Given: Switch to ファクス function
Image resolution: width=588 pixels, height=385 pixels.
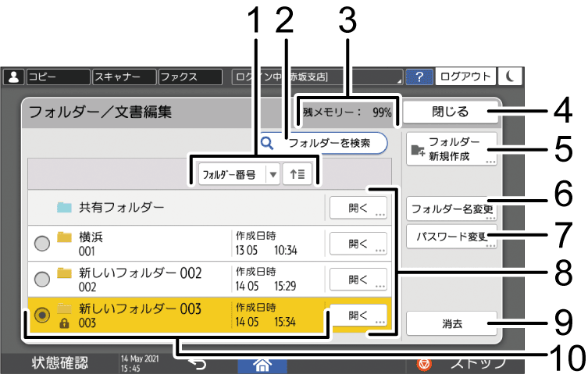Looking at the screenshot, I should pyautogui.click(x=190, y=77).
